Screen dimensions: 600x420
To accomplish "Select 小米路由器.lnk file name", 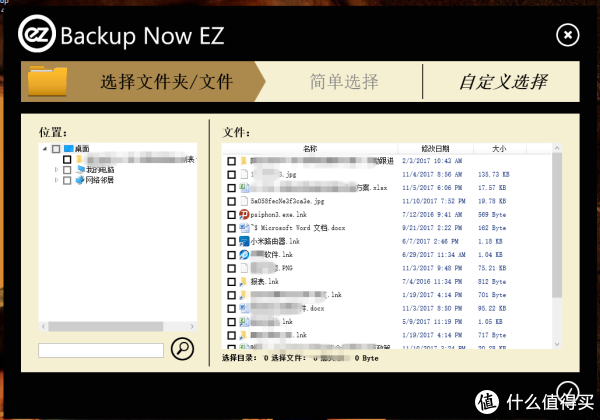I will (275, 241).
